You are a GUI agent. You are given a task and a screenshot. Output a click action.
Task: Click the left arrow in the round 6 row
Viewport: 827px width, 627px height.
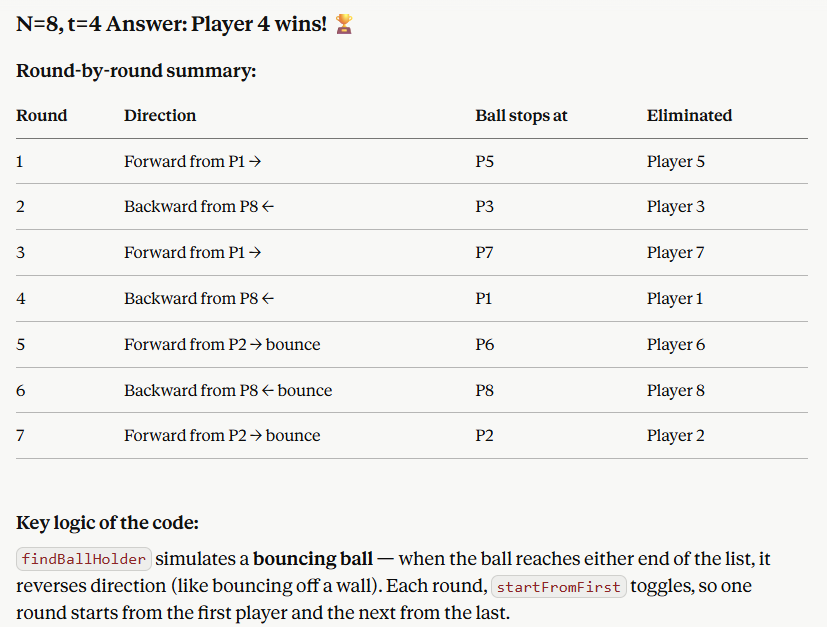tap(268, 390)
